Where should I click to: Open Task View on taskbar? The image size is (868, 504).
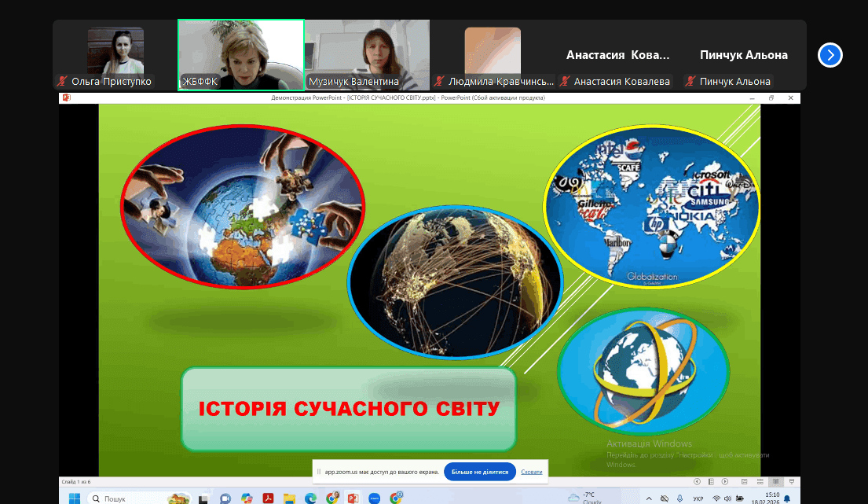tap(203, 499)
